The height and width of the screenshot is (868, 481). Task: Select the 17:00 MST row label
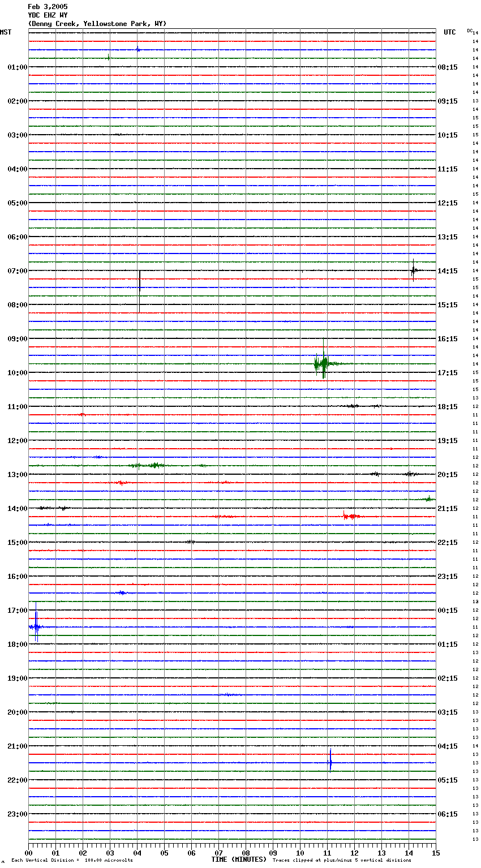click(18, 611)
